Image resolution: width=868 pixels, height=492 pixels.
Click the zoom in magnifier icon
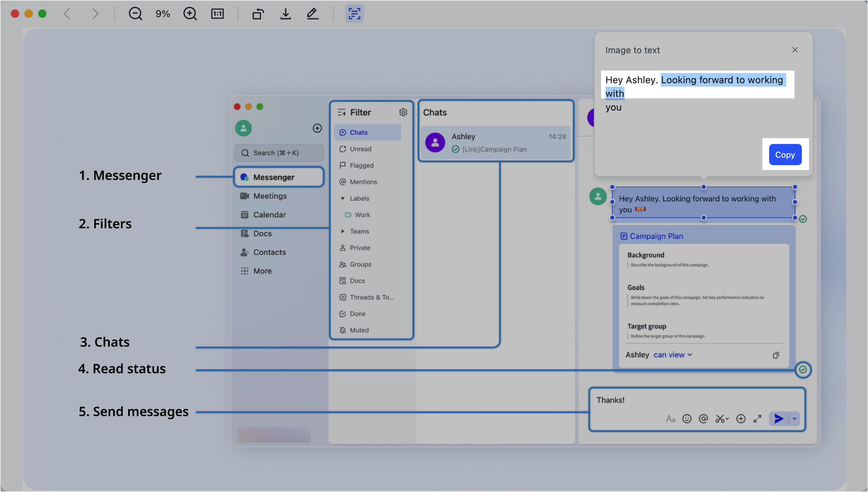(190, 14)
